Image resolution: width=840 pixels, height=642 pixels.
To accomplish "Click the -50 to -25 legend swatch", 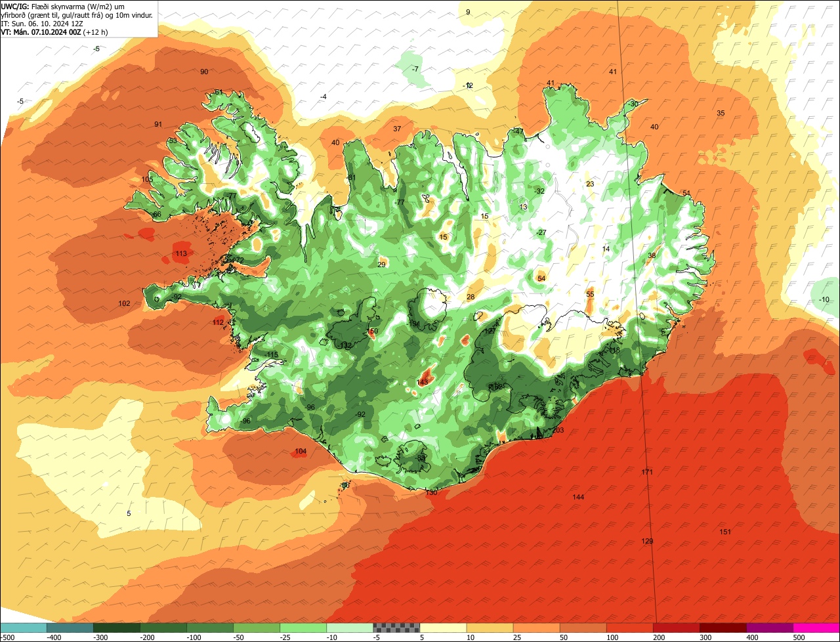I will (x=256, y=627).
